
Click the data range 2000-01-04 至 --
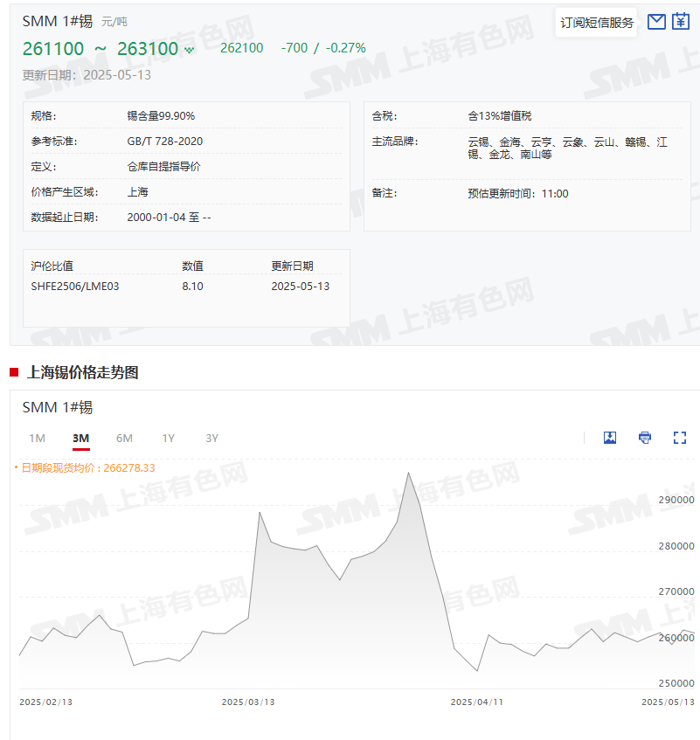[169, 217]
